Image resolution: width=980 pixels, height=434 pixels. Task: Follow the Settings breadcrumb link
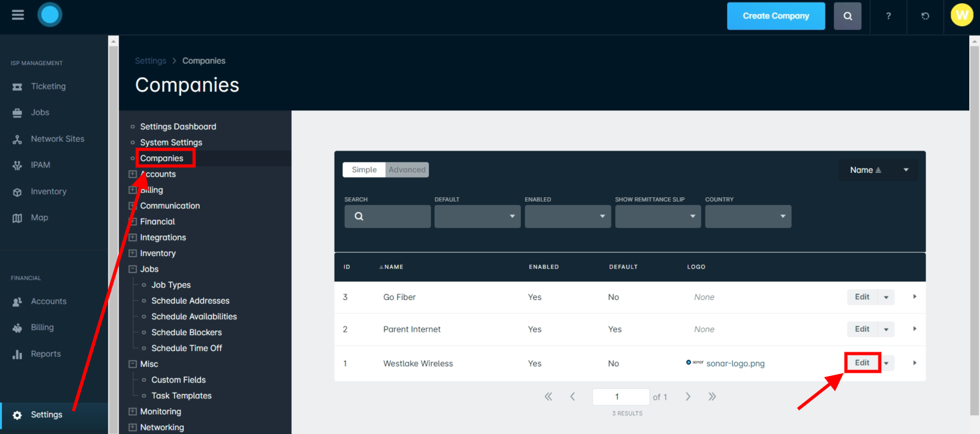click(x=151, y=61)
